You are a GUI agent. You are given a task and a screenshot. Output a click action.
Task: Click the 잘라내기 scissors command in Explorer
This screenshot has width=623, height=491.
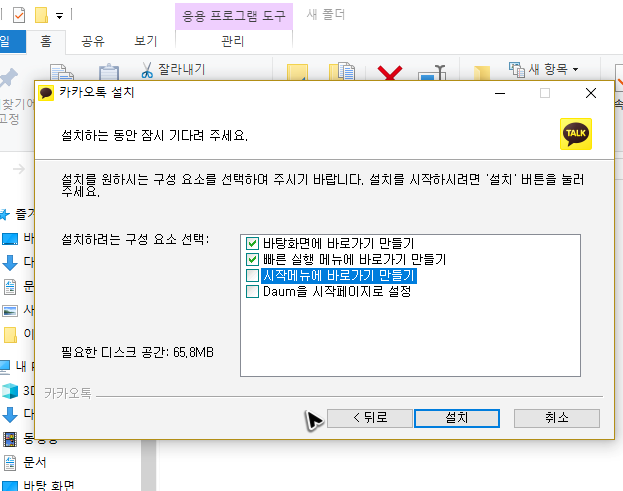tap(174, 70)
